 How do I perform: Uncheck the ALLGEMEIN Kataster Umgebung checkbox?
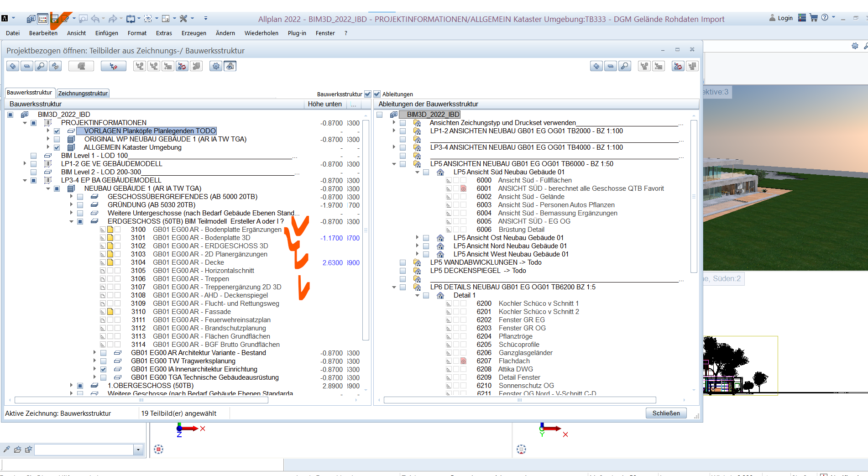pos(57,147)
